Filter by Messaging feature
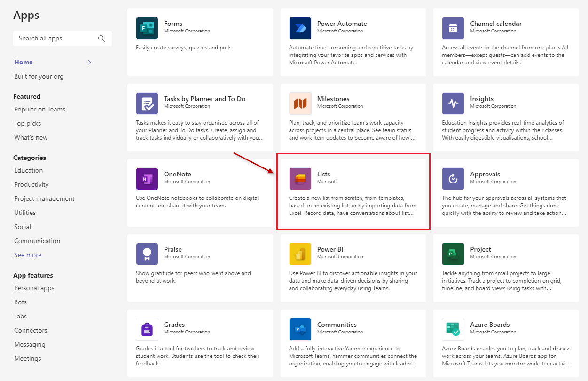 point(30,344)
